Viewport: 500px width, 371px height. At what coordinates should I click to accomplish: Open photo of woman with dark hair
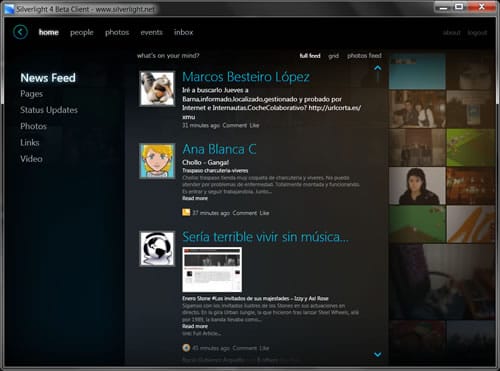coord(417,186)
